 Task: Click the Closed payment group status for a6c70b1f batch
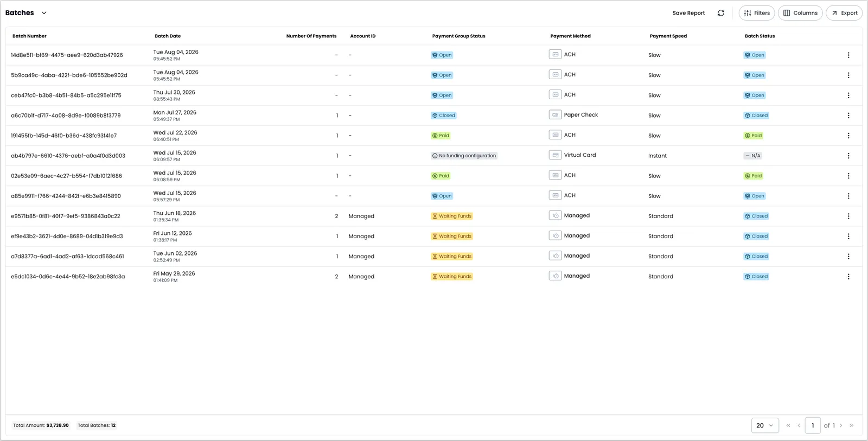click(x=443, y=116)
